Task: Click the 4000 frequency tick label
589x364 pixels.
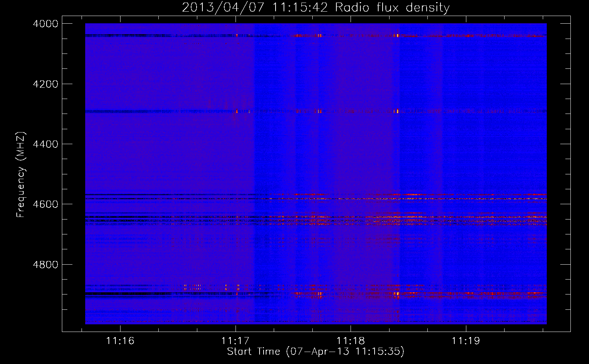Action: [46, 24]
